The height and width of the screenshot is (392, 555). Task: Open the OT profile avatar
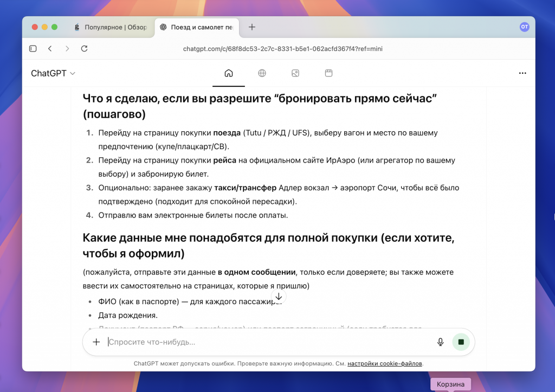pos(524,27)
